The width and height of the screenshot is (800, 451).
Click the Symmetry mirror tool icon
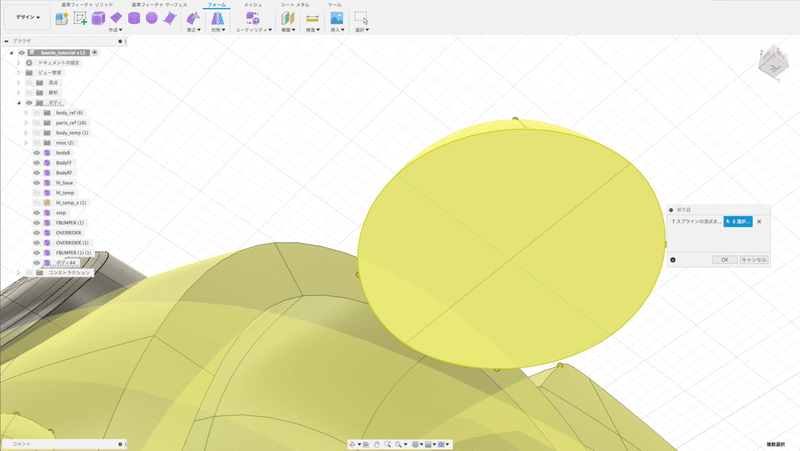(218, 18)
